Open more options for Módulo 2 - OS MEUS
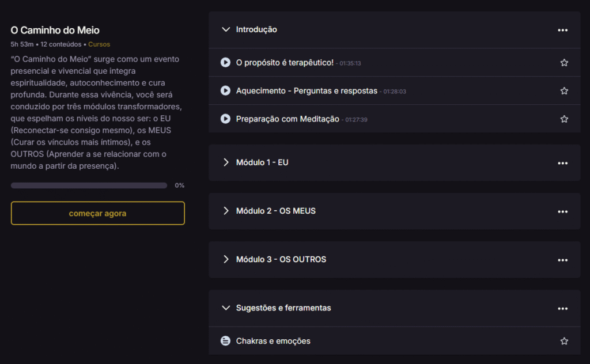This screenshot has width=590, height=364. pyautogui.click(x=563, y=211)
